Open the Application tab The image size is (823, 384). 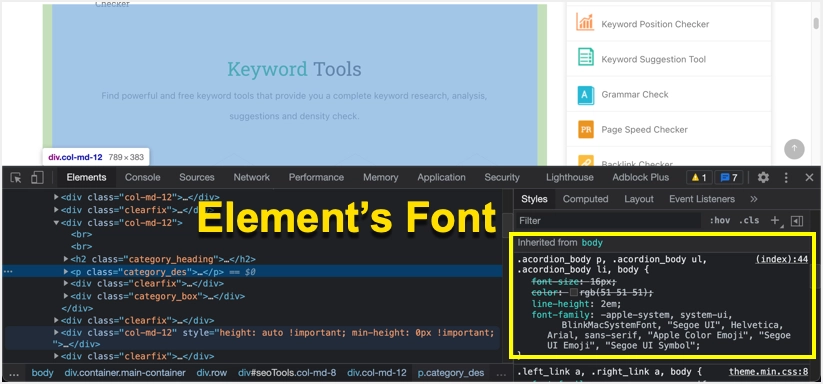pyautogui.click(x=441, y=177)
